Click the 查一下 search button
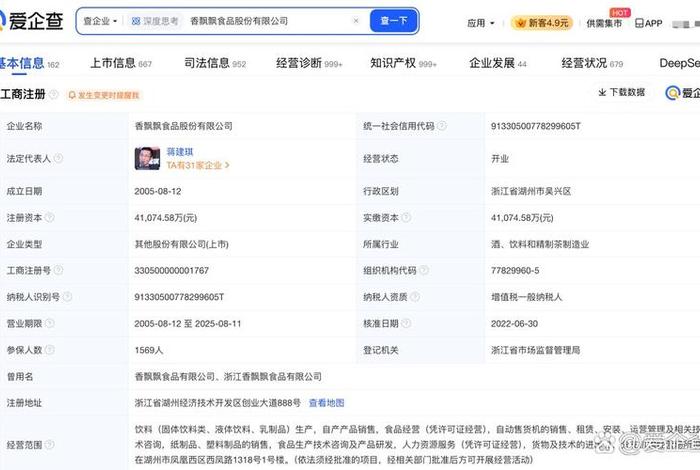 tap(394, 21)
